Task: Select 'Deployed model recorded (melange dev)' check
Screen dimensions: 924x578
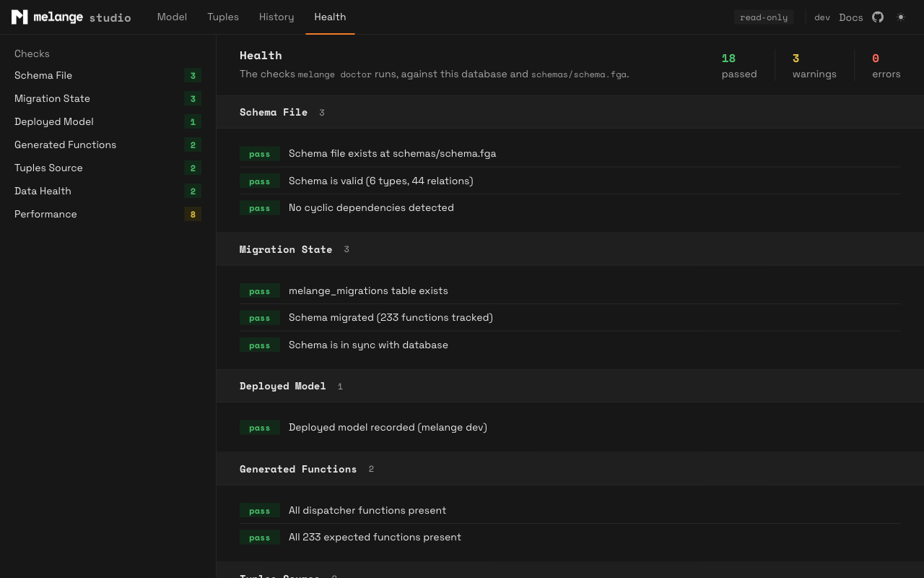Action: click(x=570, y=427)
